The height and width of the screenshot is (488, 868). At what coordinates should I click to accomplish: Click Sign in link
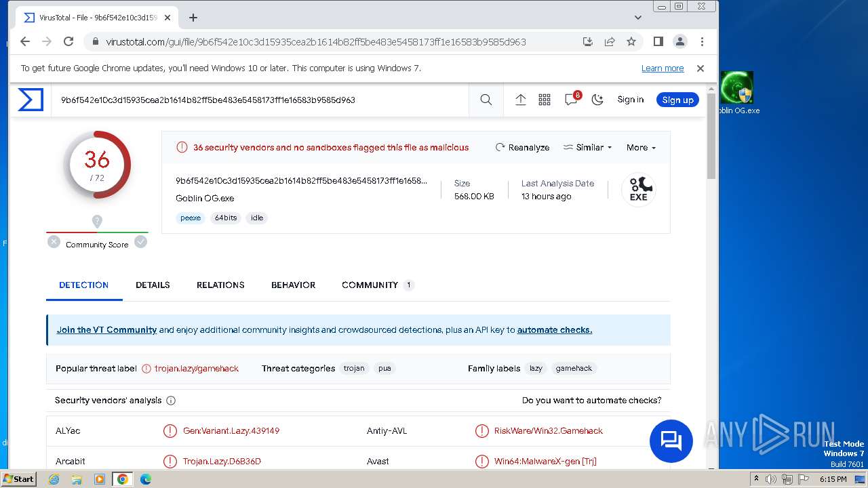tap(630, 100)
